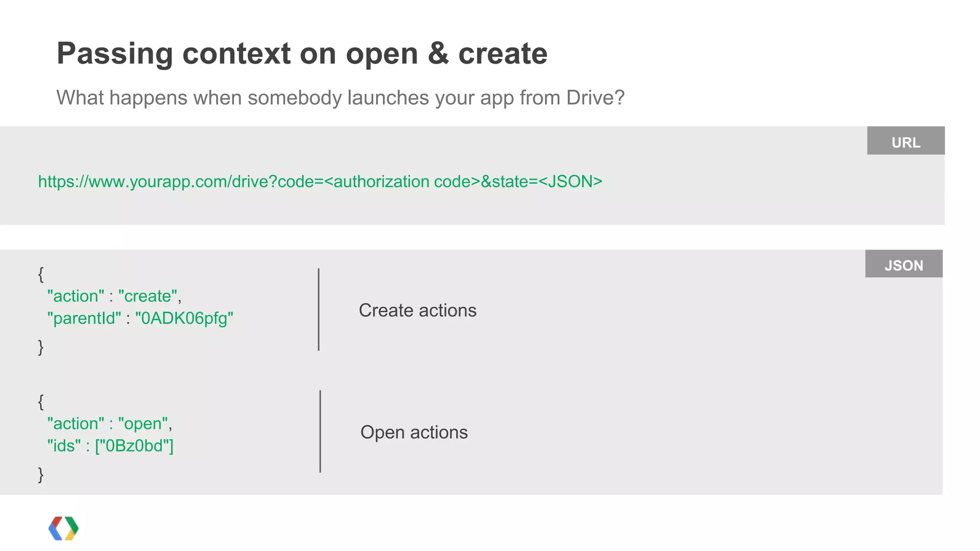Viewport: 980px width, 551px height.
Task: Click the closing brace of the create JSON
Action: pos(41,346)
